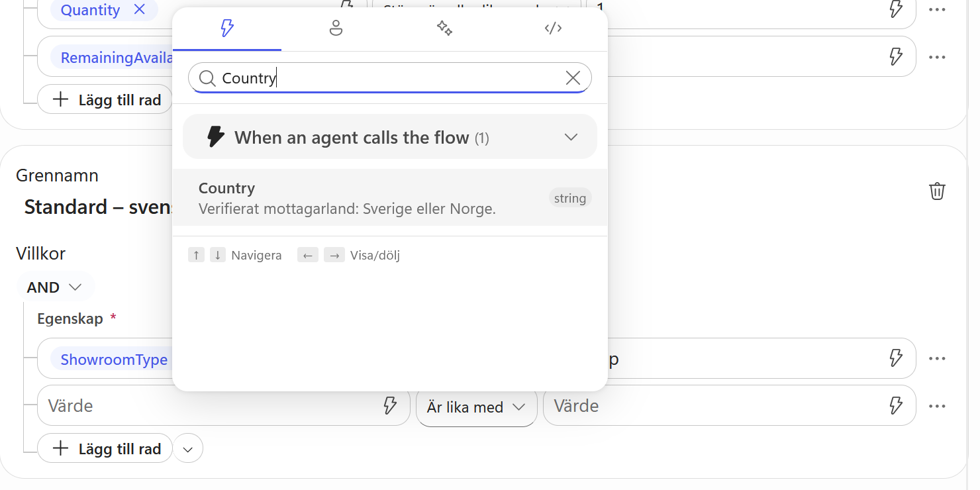This screenshot has height=490, width=980.
Task: Select the AI sparkle tab
Action: (x=444, y=28)
